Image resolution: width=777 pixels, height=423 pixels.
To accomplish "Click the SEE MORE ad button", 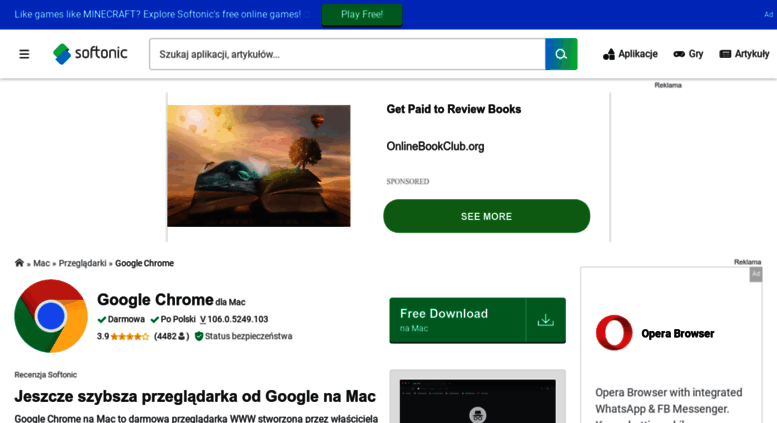I will coord(487,216).
